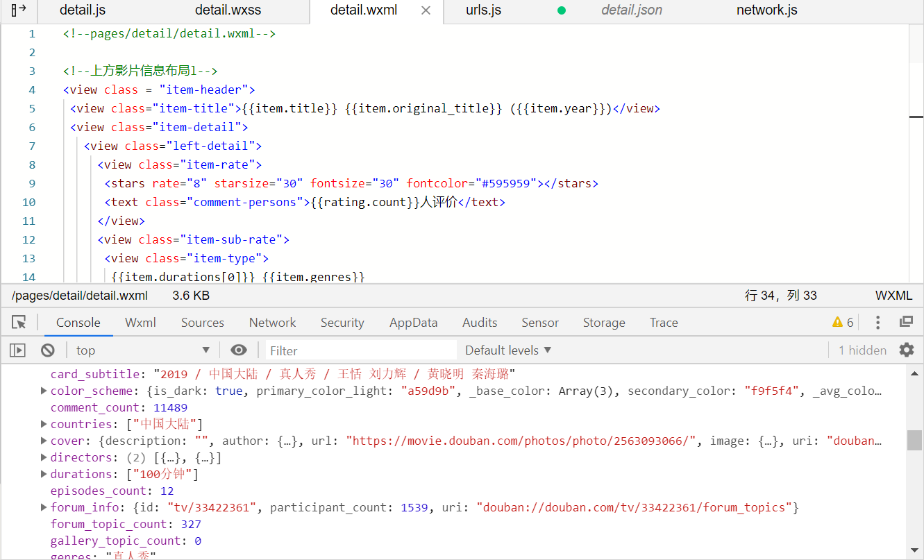Expand the directors array
The height and width of the screenshot is (560, 924).
[44, 458]
